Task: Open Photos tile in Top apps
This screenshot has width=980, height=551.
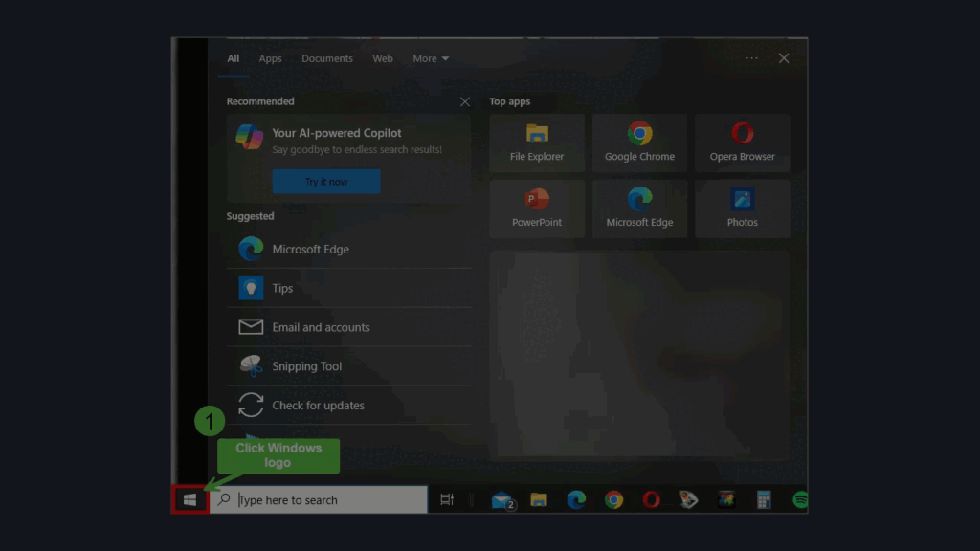Action: coord(743,209)
